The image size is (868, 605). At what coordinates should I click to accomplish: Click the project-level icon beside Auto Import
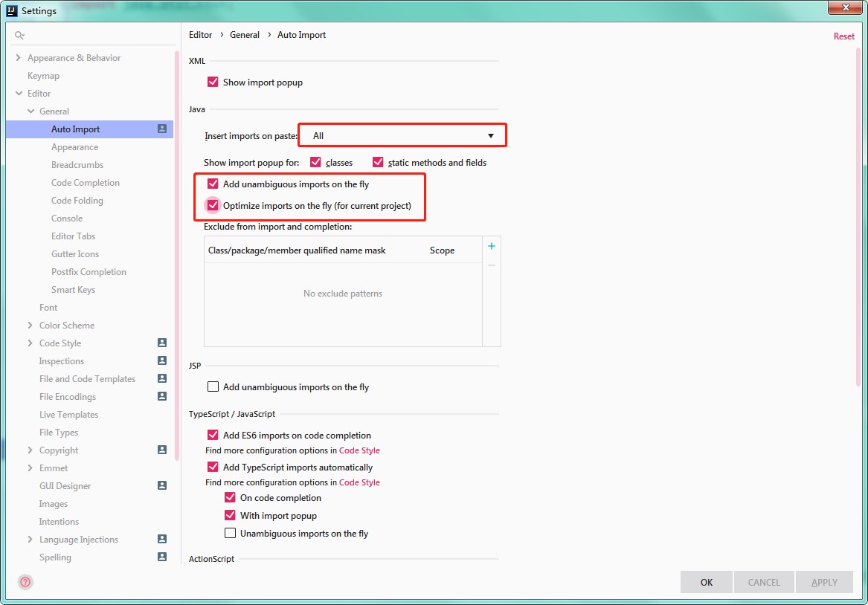pyautogui.click(x=162, y=129)
